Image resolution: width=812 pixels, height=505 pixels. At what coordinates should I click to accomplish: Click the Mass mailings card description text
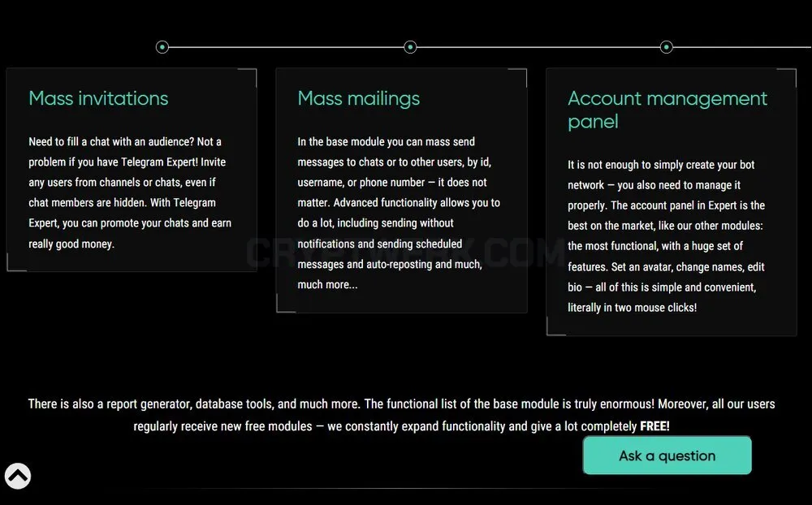399,213
